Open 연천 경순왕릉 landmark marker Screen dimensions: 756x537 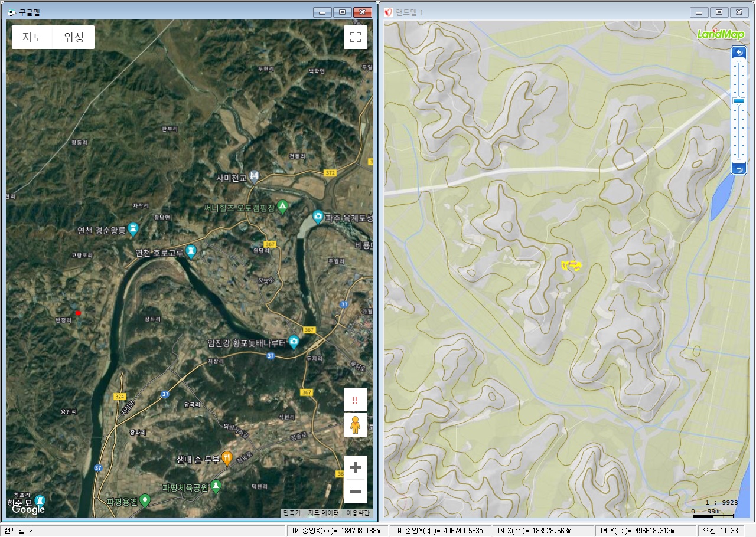(x=133, y=229)
